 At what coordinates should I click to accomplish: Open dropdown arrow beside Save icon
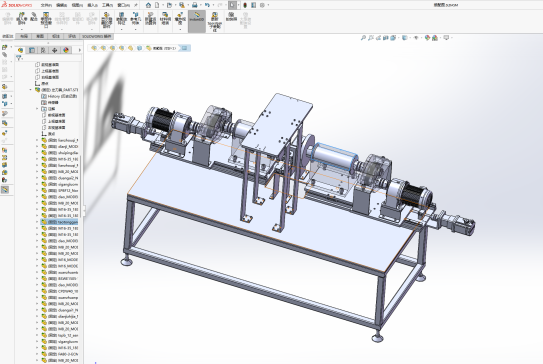187,5
